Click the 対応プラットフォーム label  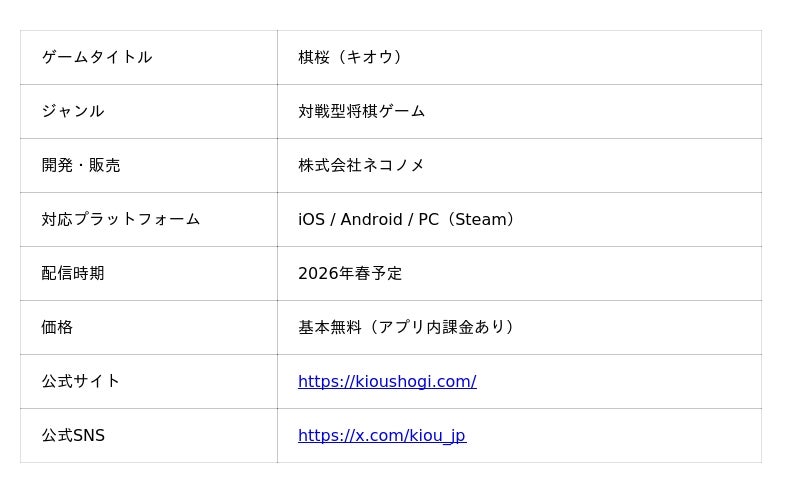point(121,219)
